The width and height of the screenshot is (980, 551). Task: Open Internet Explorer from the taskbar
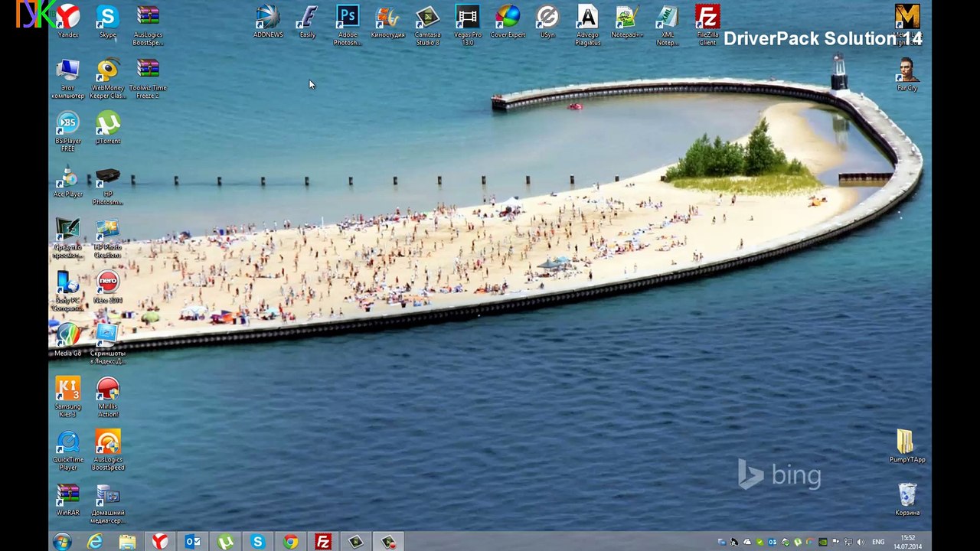[95, 542]
